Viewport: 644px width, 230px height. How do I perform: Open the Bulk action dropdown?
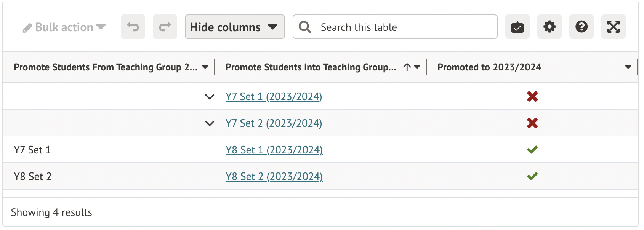click(x=64, y=27)
